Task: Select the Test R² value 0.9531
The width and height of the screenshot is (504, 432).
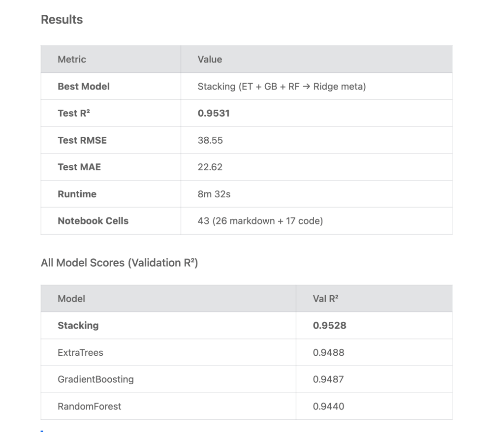Action: tap(214, 113)
